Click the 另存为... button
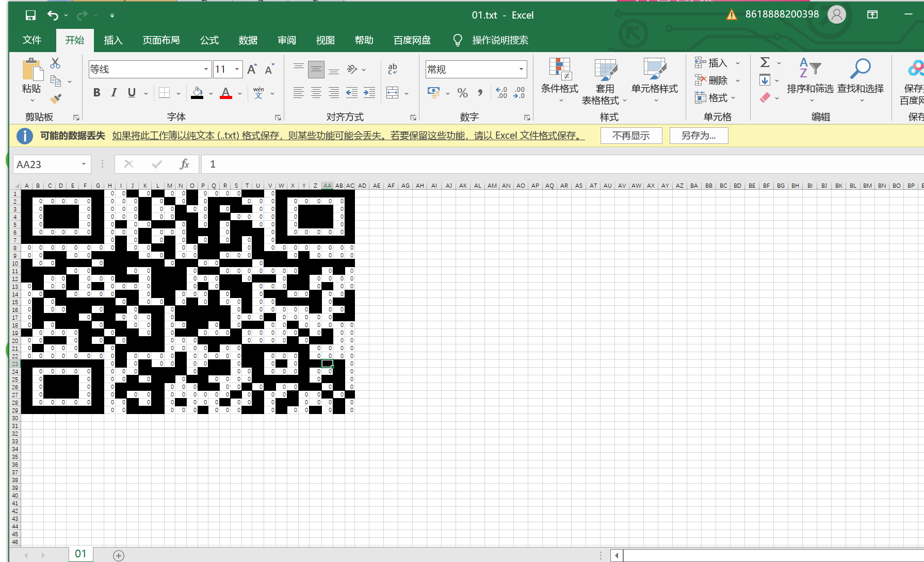The height and width of the screenshot is (562, 924). click(699, 136)
